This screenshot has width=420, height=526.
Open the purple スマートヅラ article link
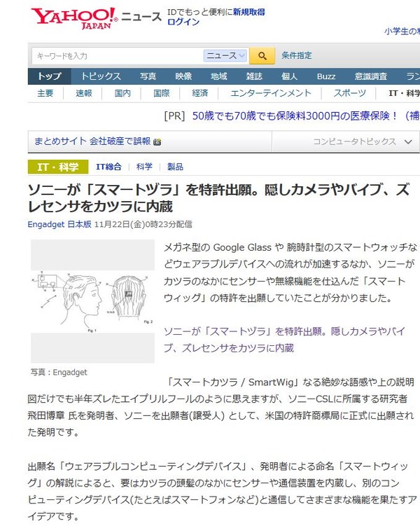284,340
